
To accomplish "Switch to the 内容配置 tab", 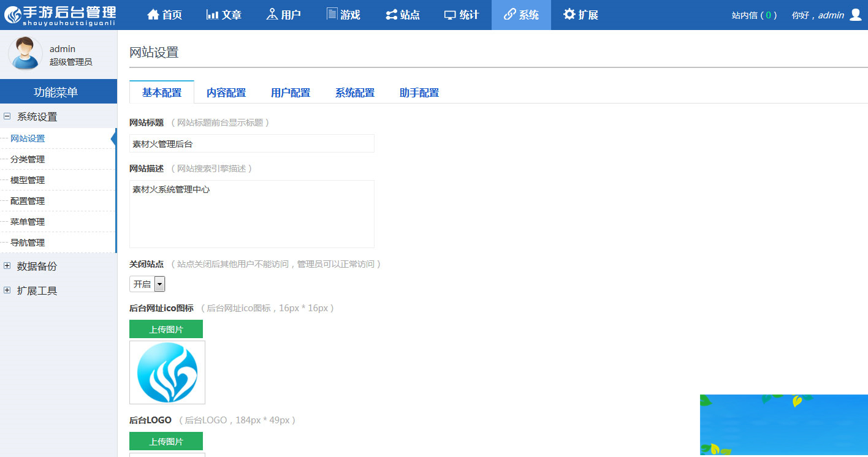I will pyautogui.click(x=226, y=92).
